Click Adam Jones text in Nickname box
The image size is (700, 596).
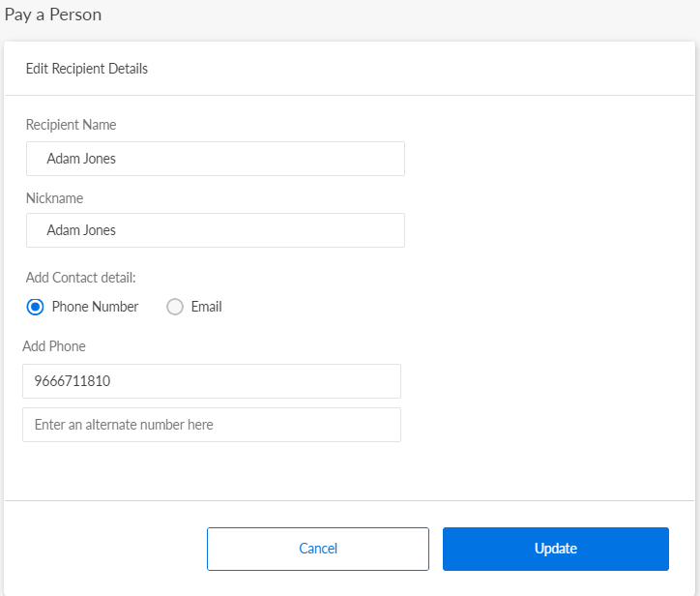pyautogui.click(x=81, y=230)
